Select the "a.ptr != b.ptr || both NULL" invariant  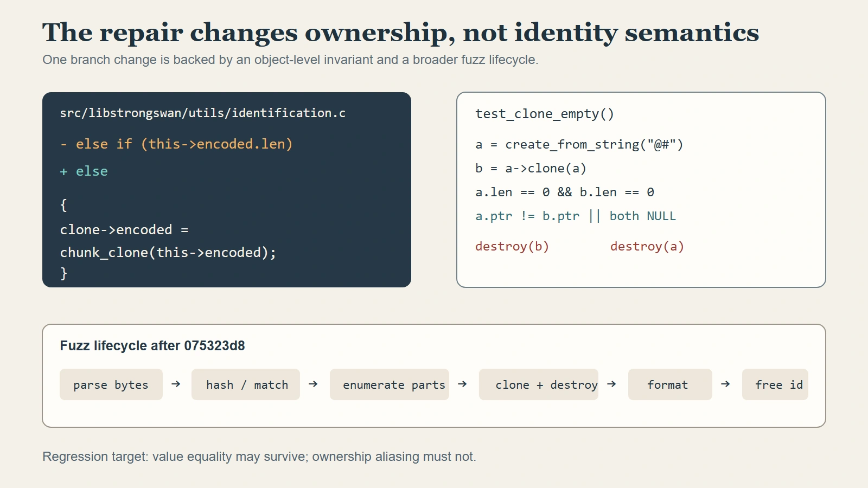pyautogui.click(x=576, y=216)
